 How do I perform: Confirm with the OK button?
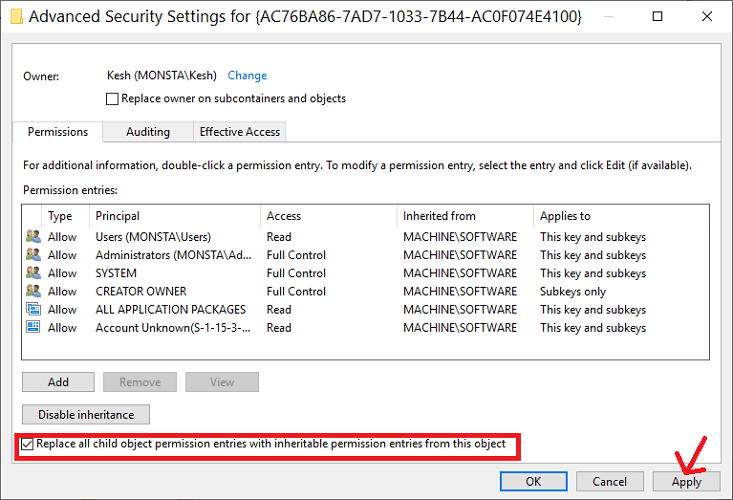pyautogui.click(x=533, y=482)
